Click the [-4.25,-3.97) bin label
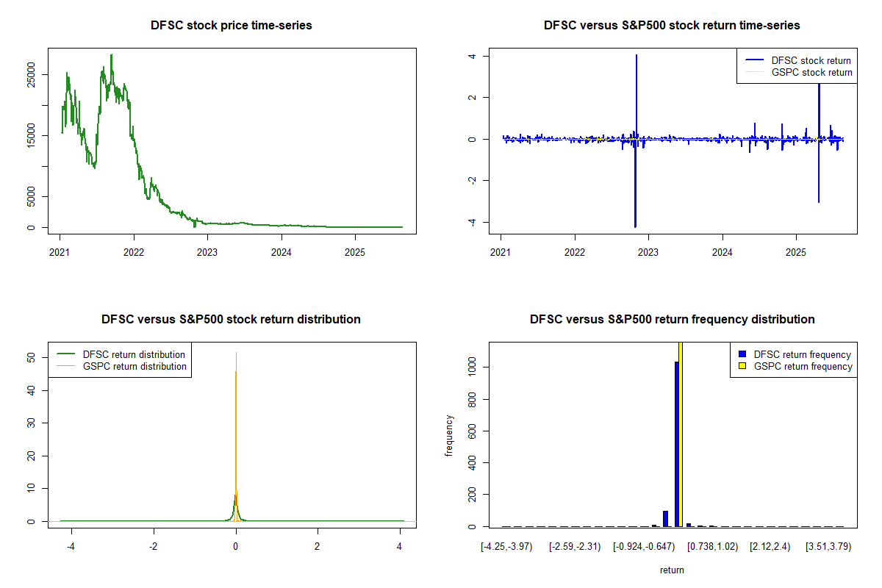882x588 pixels. click(x=506, y=547)
